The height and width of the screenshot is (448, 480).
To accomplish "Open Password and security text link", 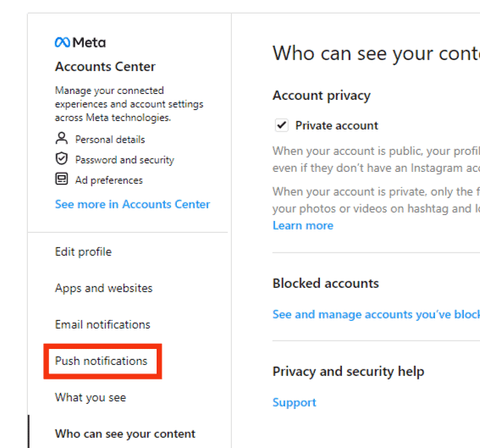I will [124, 160].
